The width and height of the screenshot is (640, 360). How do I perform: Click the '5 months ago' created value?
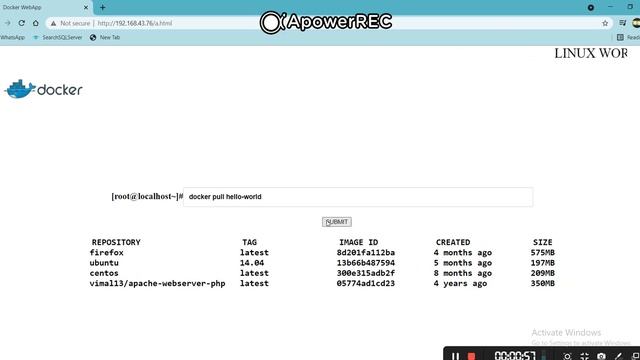(463, 263)
